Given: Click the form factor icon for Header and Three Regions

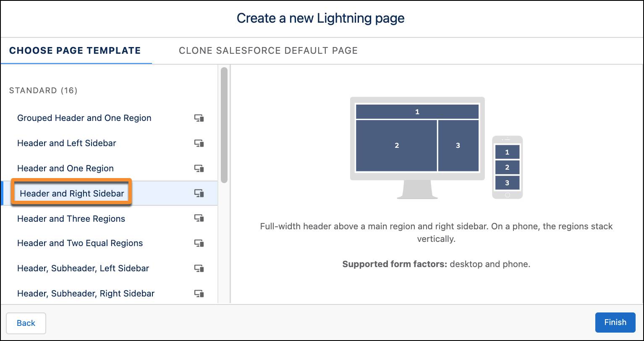Looking at the screenshot, I should coord(199,218).
